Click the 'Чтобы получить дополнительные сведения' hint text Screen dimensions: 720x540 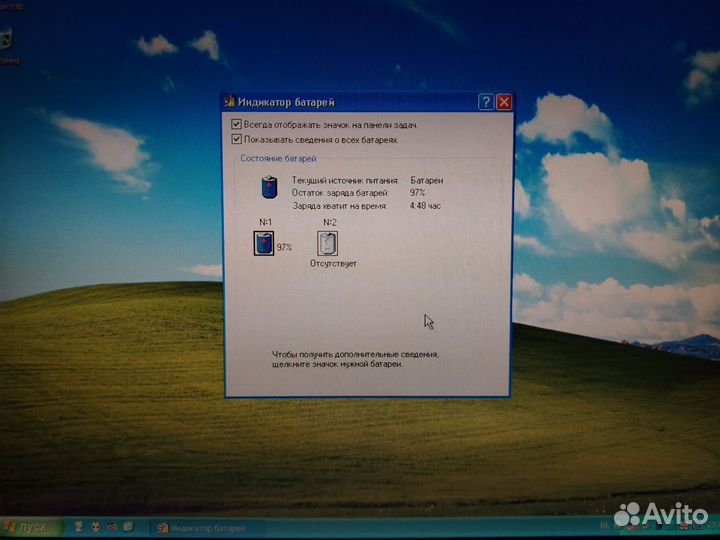tap(355, 354)
